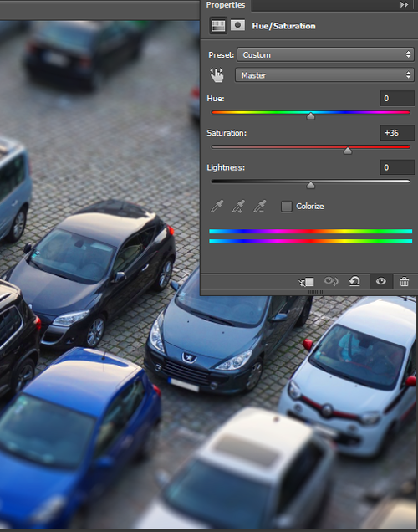418x532 pixels.
Task: Reset adjustment to defaults
Action: click(x=354, y=281)
